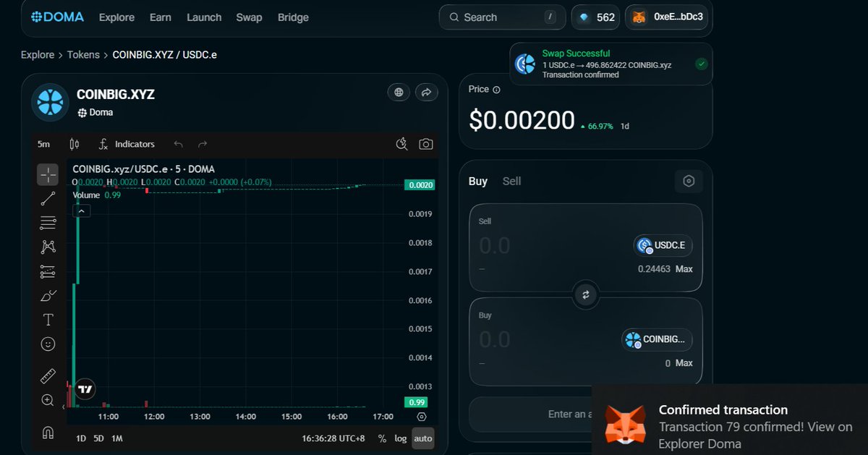The width and height of the screenshot is (868, 455).
Task: Go to the Explore menu
Action: click(x=116, y=17)
